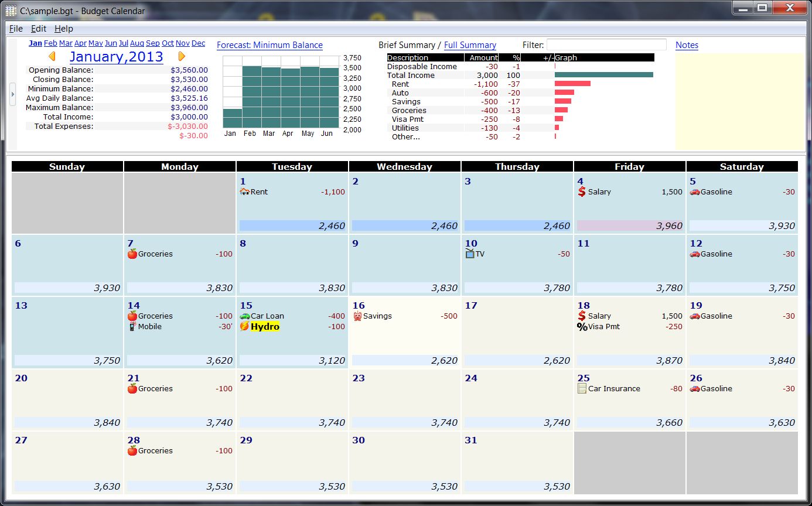
Task: Open the Edit menu
Action: coord(38,28)
